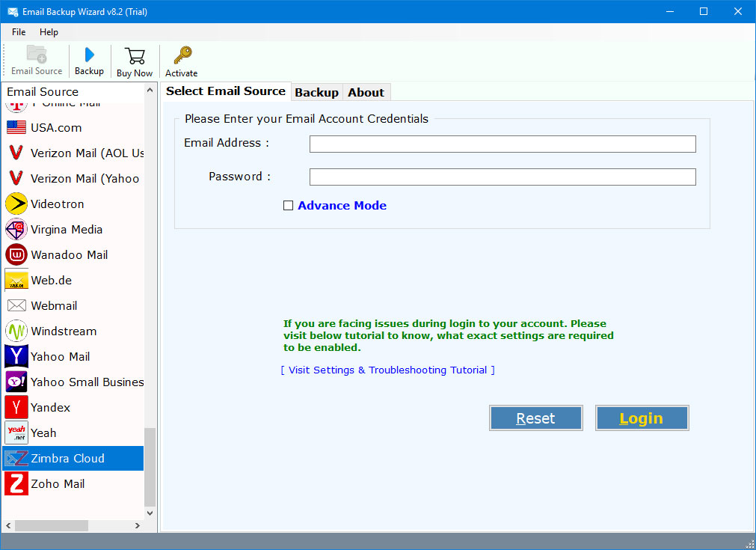Click the Reset button
Image resolution: width=756 pixels, height=550 pixels.
click(x=535, y=418)
